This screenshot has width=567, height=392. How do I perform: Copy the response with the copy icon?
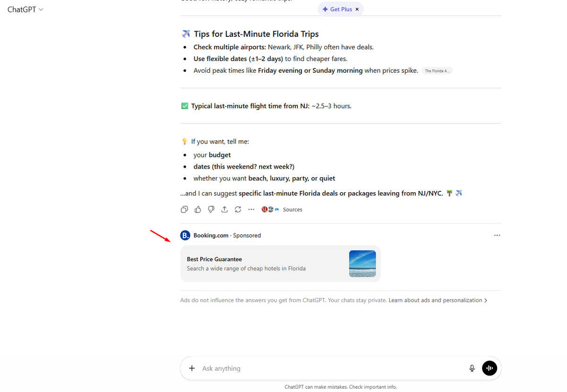click(185, 209)
